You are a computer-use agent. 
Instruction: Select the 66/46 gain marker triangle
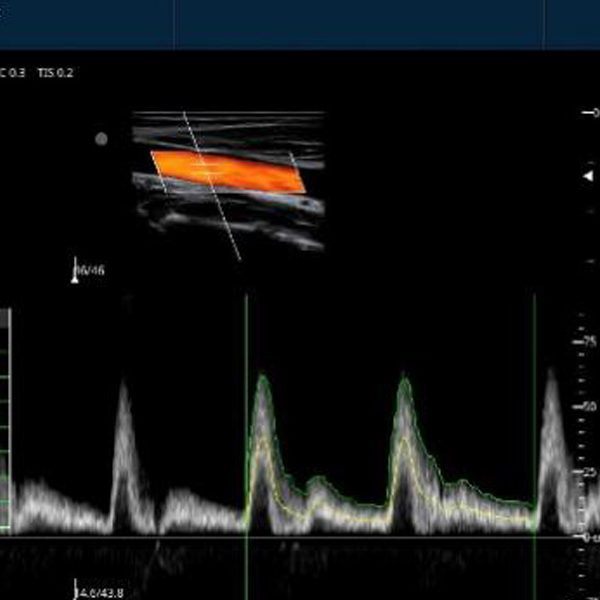pos(75,278)
